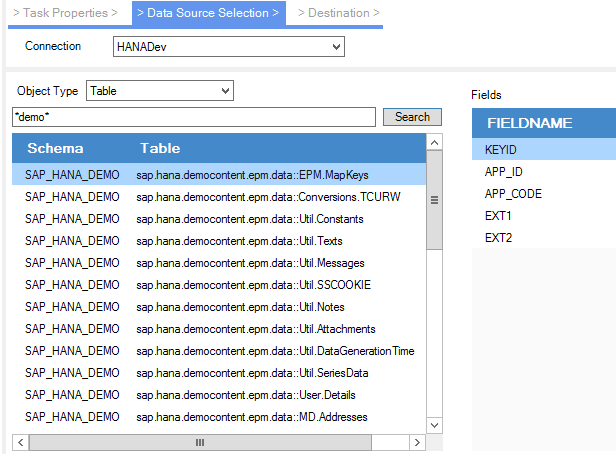Select the User.Details table row
The height and width of the screenshot is (454, 616).
pos(219,395)
